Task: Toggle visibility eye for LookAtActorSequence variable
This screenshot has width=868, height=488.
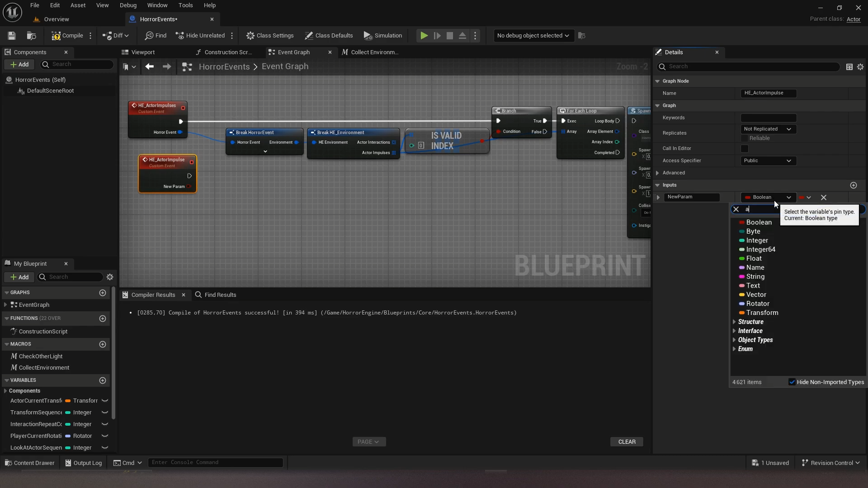Action: coord(105,448)
